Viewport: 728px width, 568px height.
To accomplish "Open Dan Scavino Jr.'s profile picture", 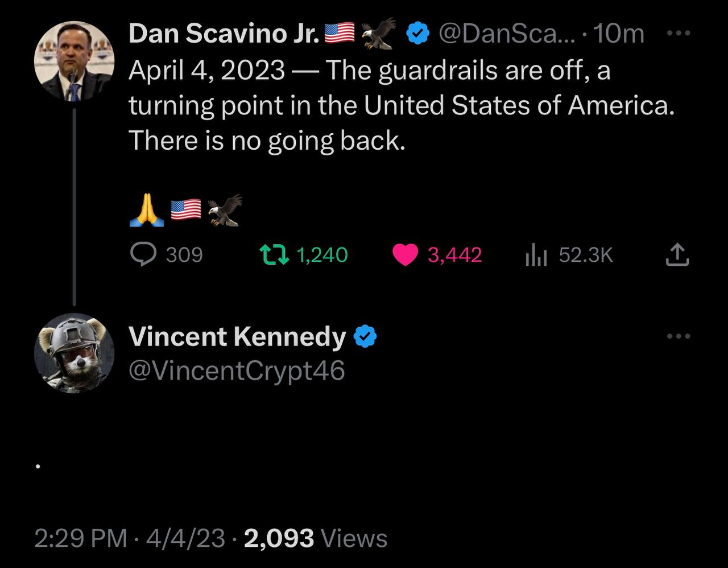I will coord(74,61).
